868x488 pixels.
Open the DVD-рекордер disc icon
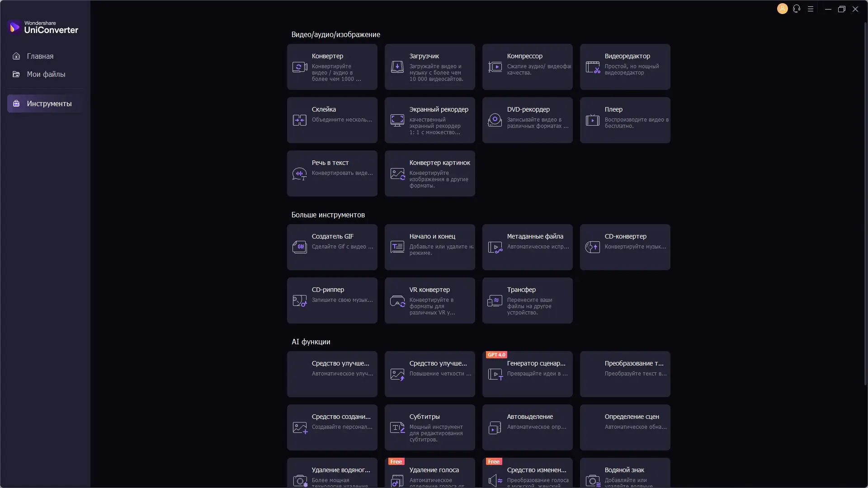pyautogui.click(x=495, y=120)
